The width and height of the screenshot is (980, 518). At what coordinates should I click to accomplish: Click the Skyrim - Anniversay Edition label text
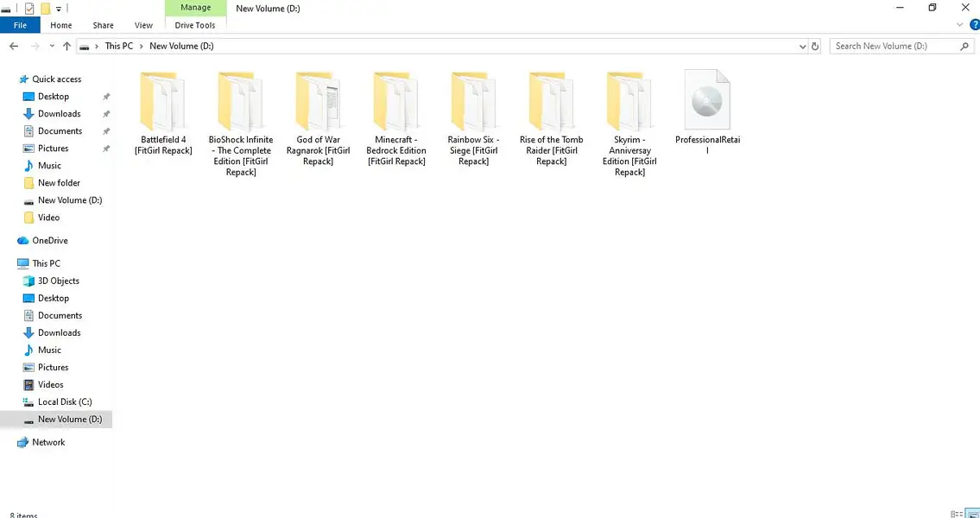tap(629, 156)
